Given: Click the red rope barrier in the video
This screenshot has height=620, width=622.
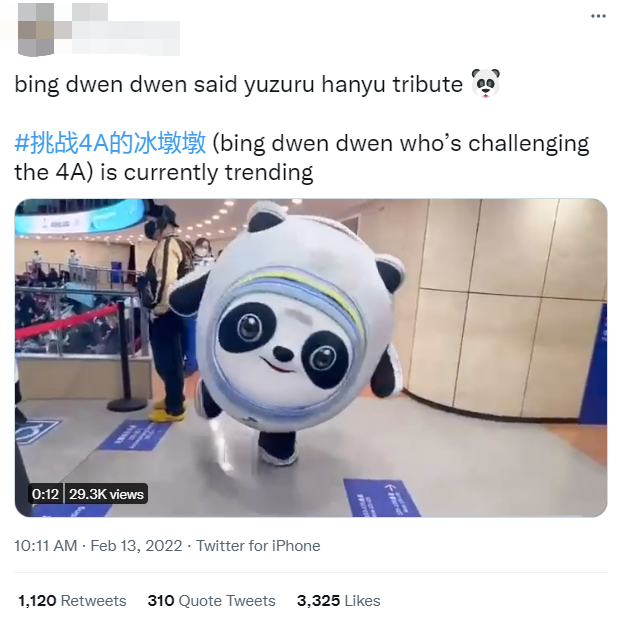Looking at the screenshot, I should [67, 322].
